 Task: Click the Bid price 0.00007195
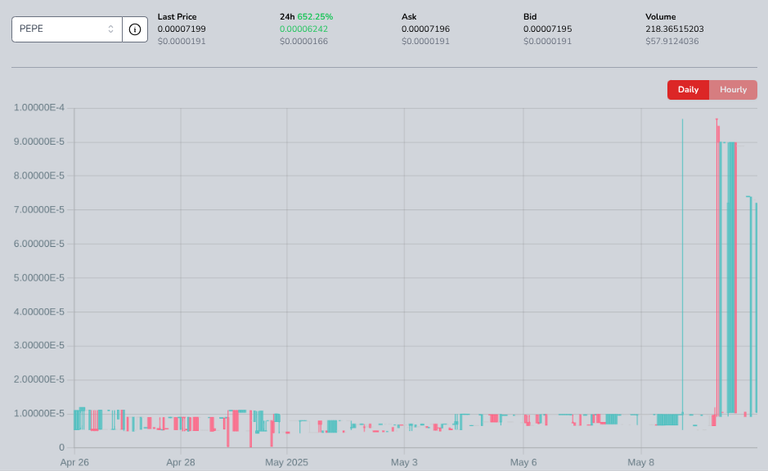547,29
